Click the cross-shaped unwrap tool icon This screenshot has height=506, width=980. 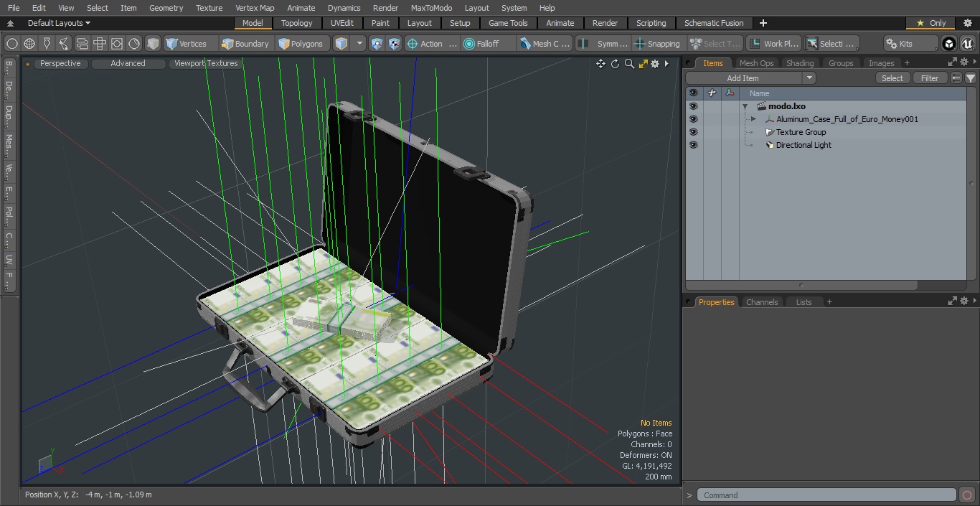click(100, 44)
